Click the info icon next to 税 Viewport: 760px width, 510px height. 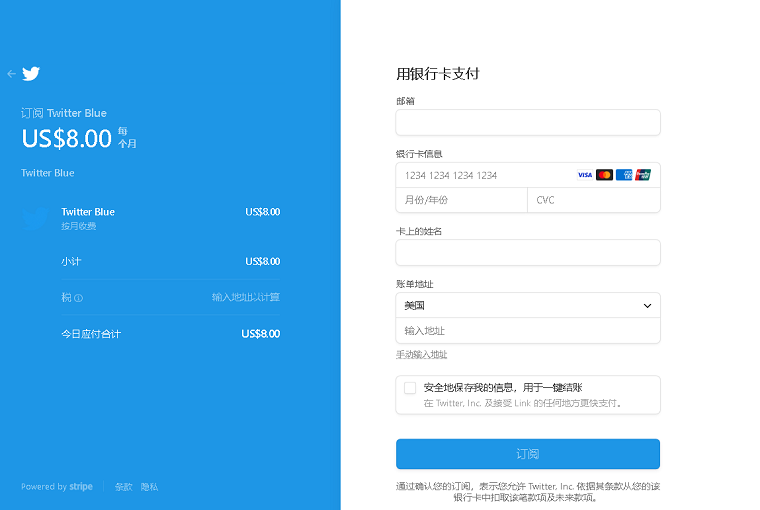78,298
